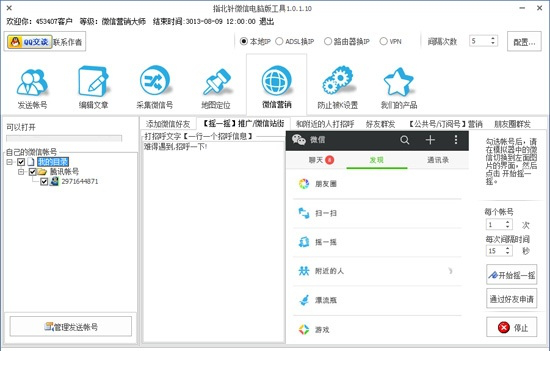This screenshot has width=550, height=365.
Task: Click the red 停止 button
Action: 511,327
